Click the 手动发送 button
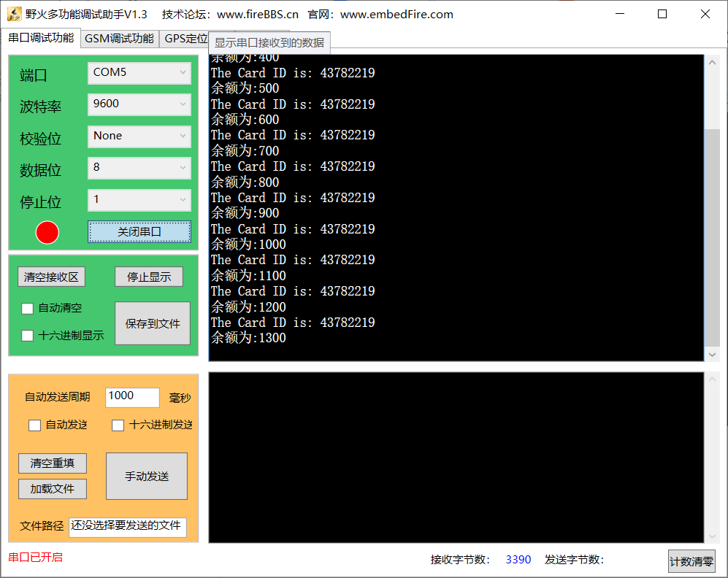This screenshot has height=578, width=728. [147, 476]
